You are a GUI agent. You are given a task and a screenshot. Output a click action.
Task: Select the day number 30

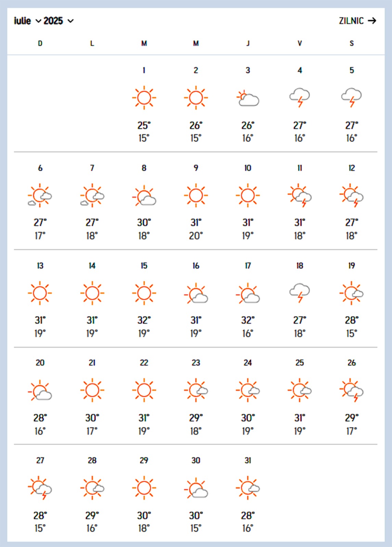pos(196,461)
